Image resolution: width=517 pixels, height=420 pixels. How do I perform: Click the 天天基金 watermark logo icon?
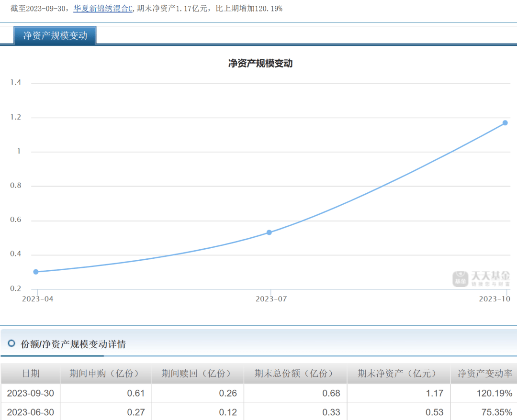pos(461,279)
